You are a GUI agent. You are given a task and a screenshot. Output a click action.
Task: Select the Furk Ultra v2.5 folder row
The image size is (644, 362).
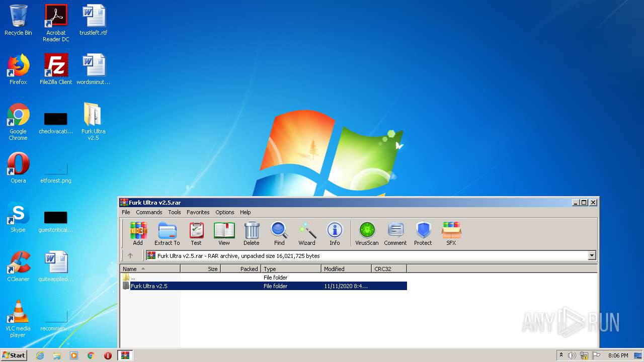(x=264, y=286)
